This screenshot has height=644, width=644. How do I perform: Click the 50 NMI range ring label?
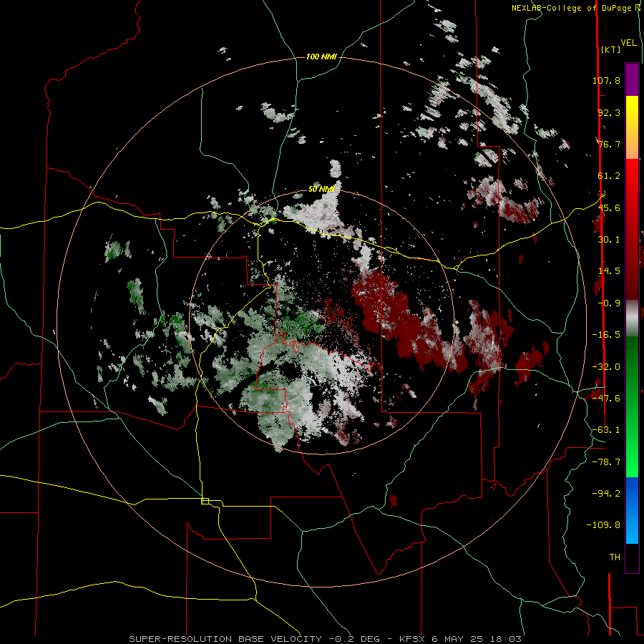321,189
